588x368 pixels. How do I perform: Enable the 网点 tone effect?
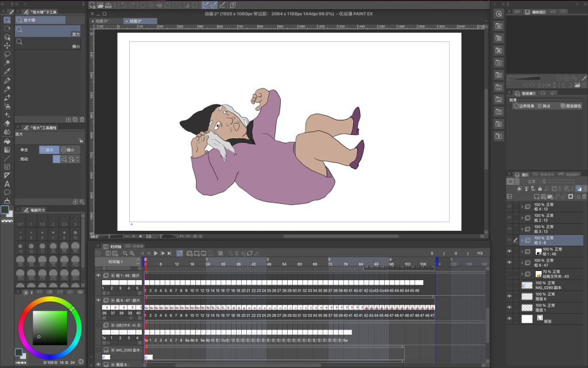click(x=544, y=106)
